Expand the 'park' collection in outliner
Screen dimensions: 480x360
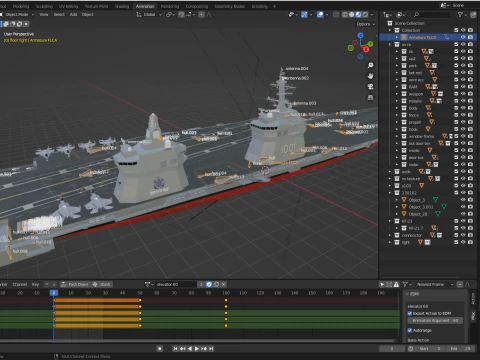(x=397, y=66)
